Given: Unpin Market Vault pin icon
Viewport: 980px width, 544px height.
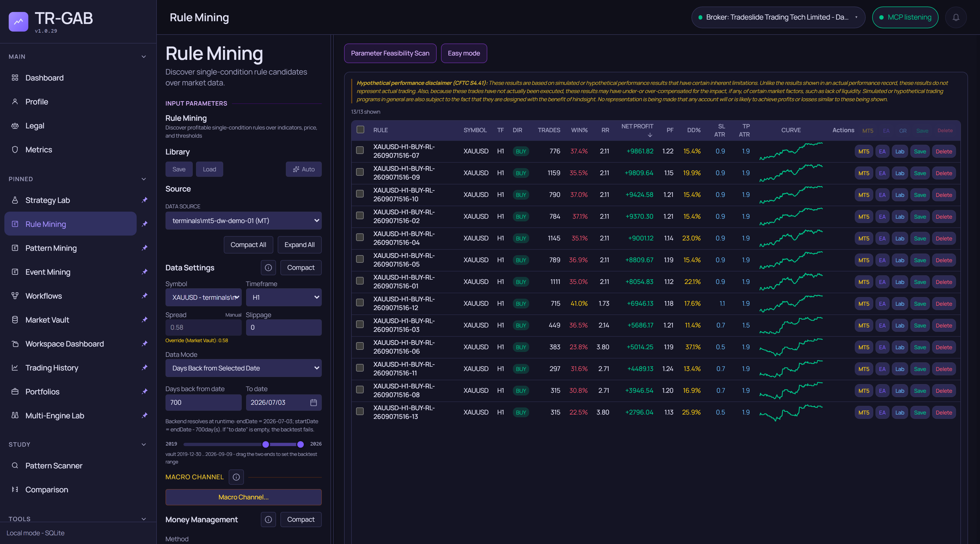Looking at the screenshot, I should pyautogui.click(x=145, y=320).
